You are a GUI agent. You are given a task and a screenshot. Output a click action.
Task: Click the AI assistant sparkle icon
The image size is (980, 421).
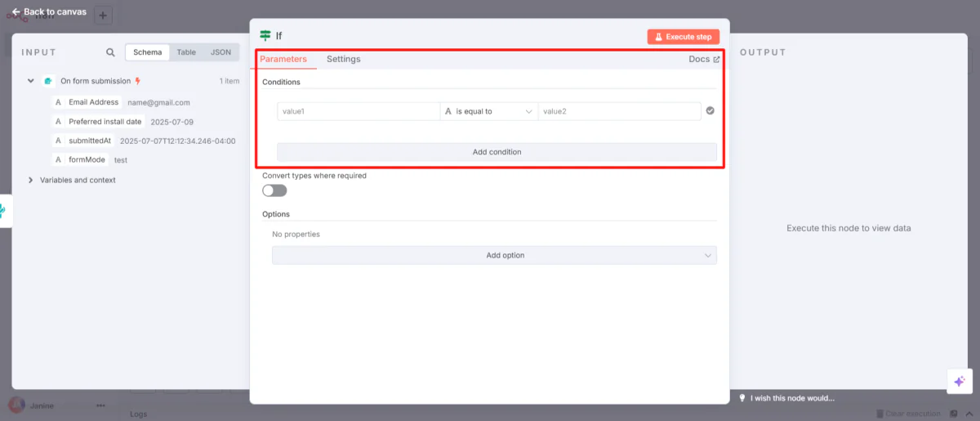pos(959,382)
